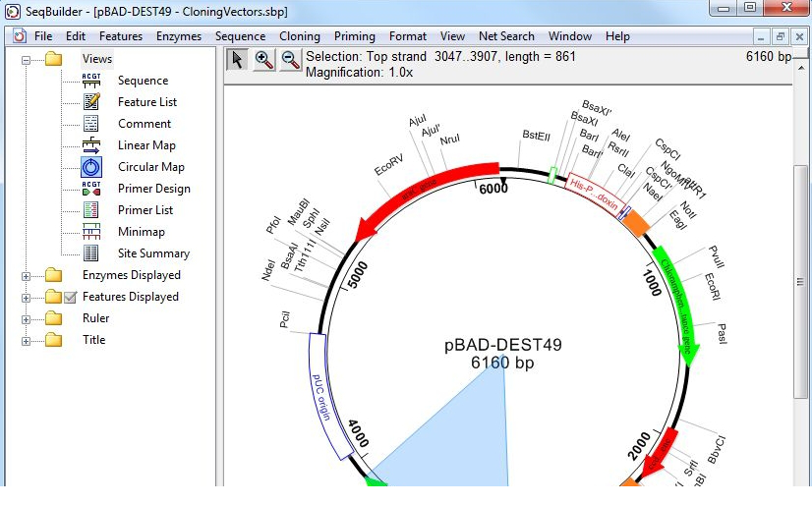Select the Circular Map label
Image resolution: width=812 pixels, height=505 pixels.
tap(151, 167)
